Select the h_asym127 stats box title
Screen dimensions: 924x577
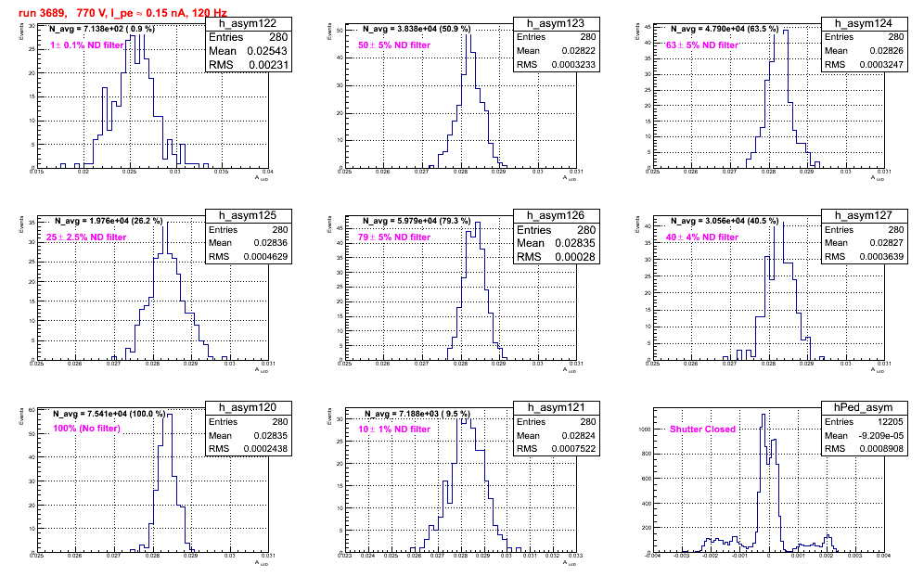click(x=864, y=215)
